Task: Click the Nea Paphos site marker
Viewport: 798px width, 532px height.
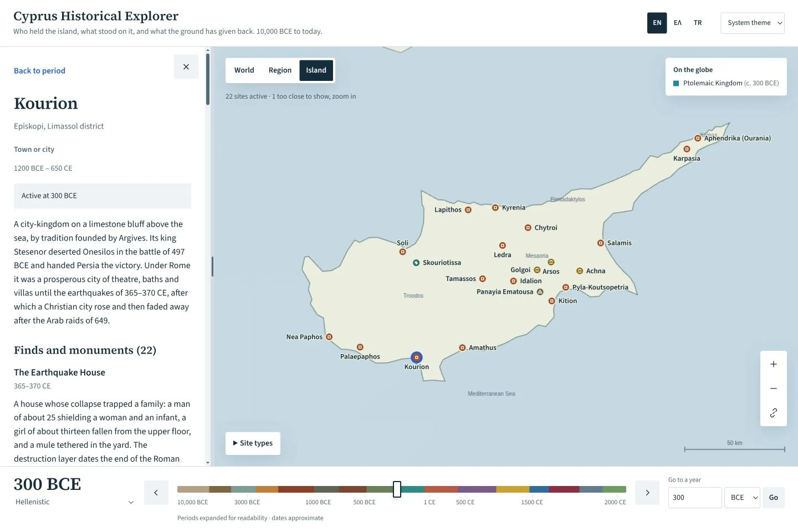Action: pos(329,337)
